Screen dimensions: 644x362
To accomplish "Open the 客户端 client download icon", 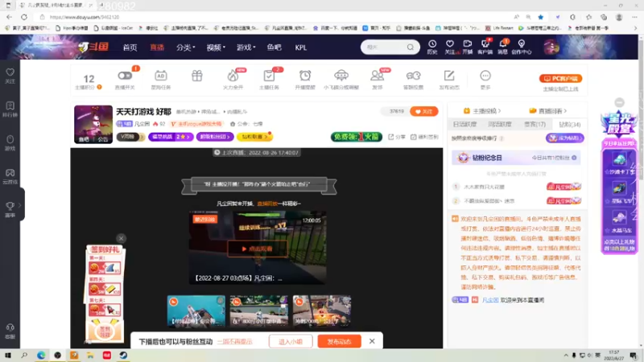I will click(x=485, y=47).
